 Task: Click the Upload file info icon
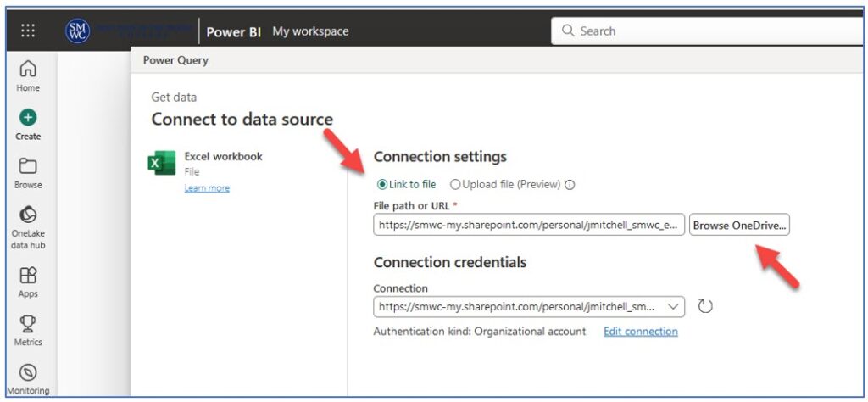pyautogui.click(x=570, y=185)
